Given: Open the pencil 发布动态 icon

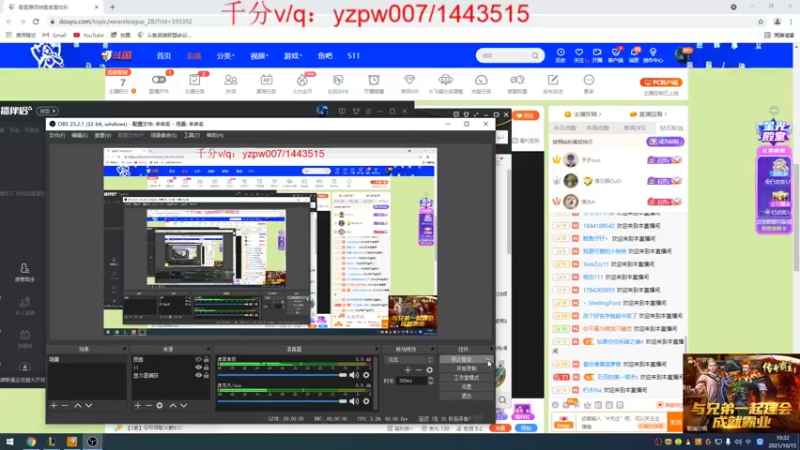Looking at the screenshot, I should (553, 80).
